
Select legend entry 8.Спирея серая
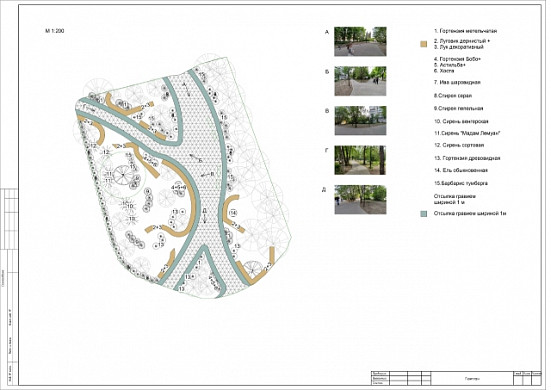click(x=453, y=96)
